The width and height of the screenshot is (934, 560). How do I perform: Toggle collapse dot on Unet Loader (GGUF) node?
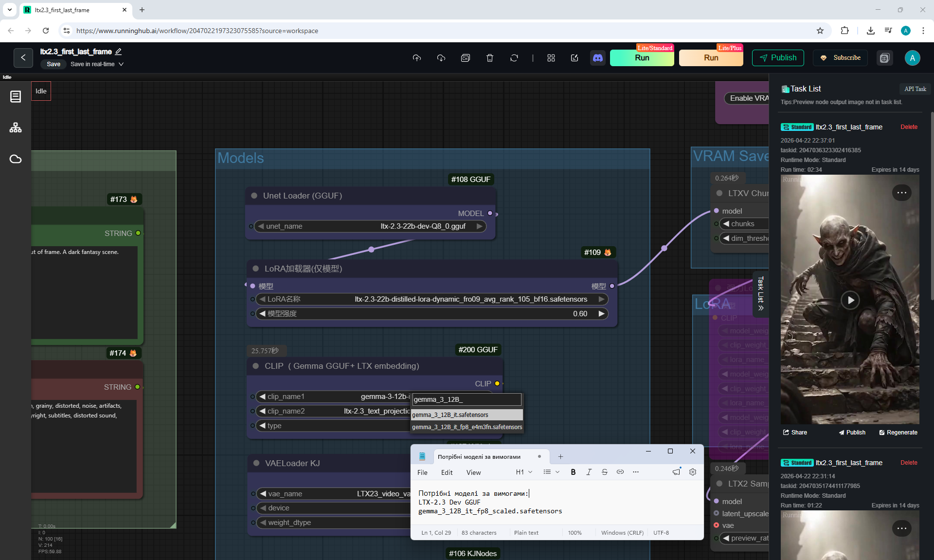[254, 196]
